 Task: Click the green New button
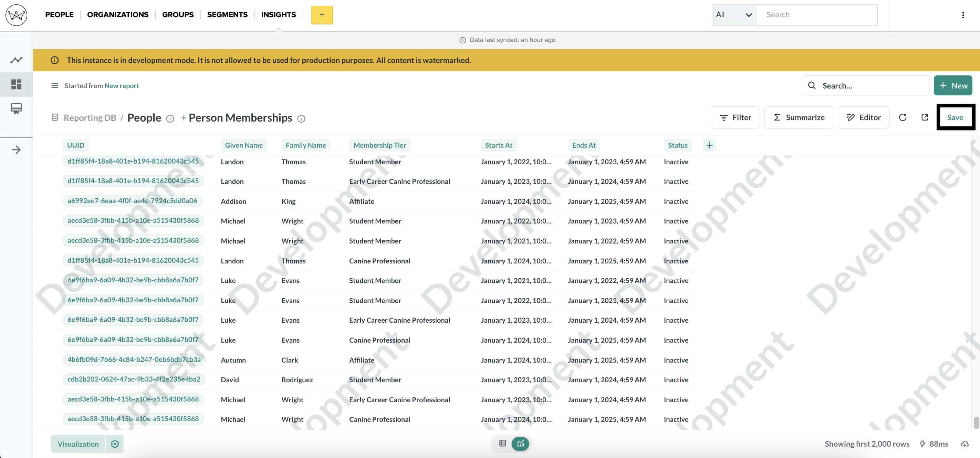point(953,86)
